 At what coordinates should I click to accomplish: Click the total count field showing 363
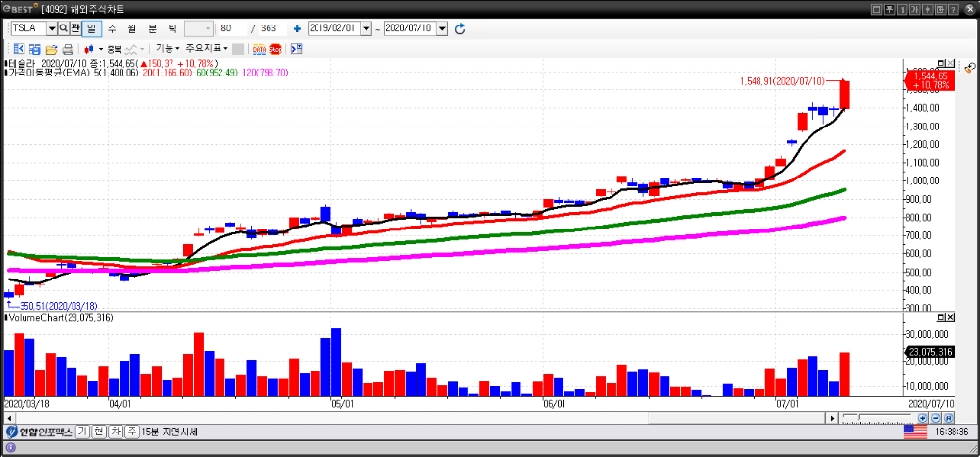pos(272,28)
